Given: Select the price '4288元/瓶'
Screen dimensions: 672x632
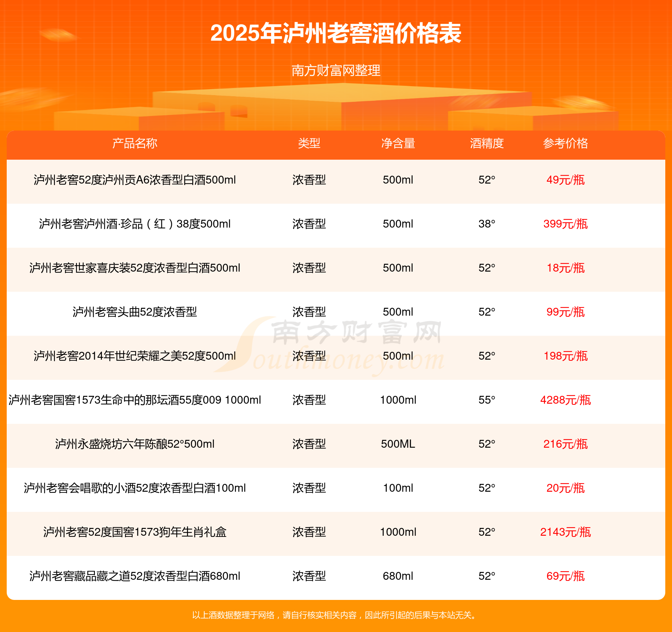Looking at the screenshot, I should (x=566, y=400).
